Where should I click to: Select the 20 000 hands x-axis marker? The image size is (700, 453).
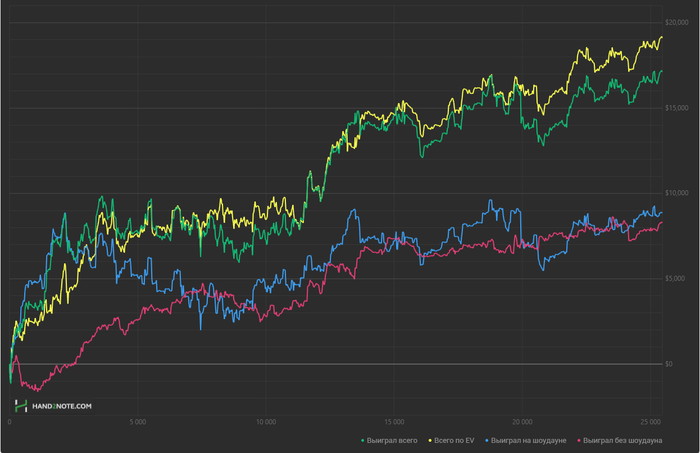522,422
